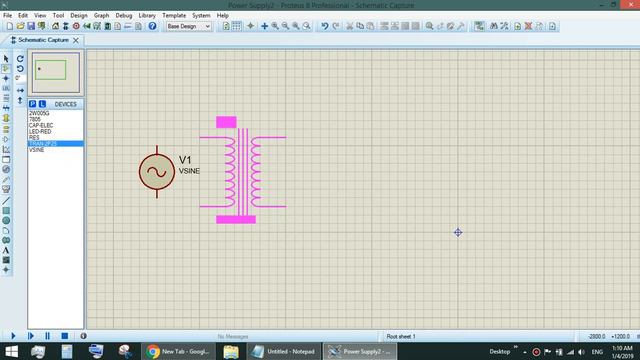Screen dimensions: 640x360
Task: Click the binoculars search icon
Action: [x=494, y=26]
